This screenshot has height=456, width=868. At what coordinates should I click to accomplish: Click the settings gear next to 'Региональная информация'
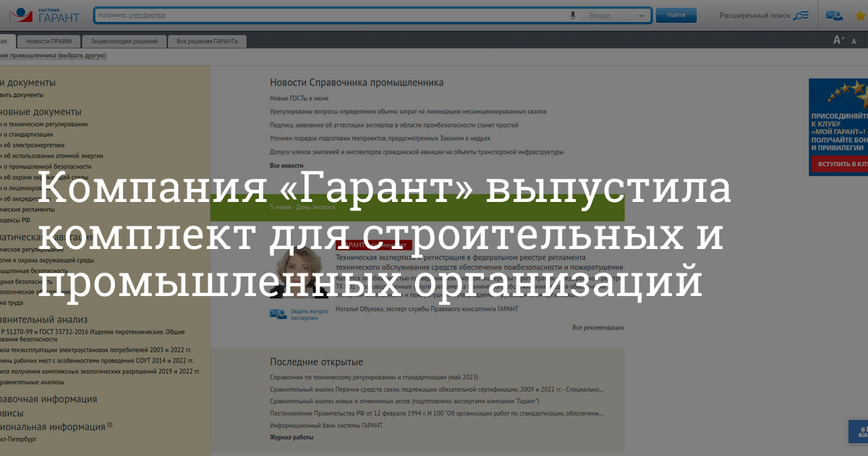[x=110, y=425]
